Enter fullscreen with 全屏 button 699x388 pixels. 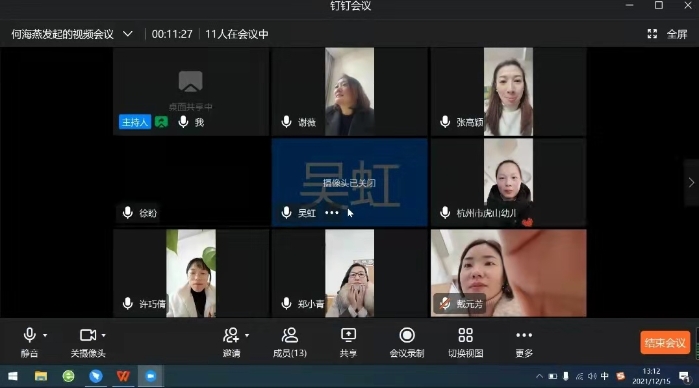[x=677, y=34]
